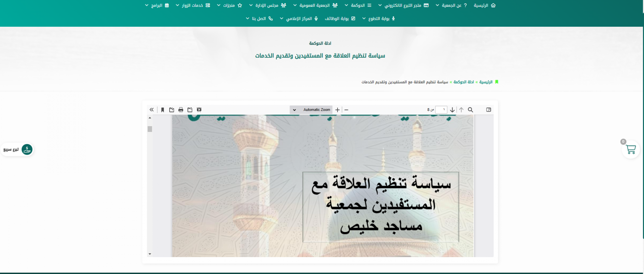Click the الحوكمة list icon
Viewport: 644px width, 274px height.
[369, 5]
